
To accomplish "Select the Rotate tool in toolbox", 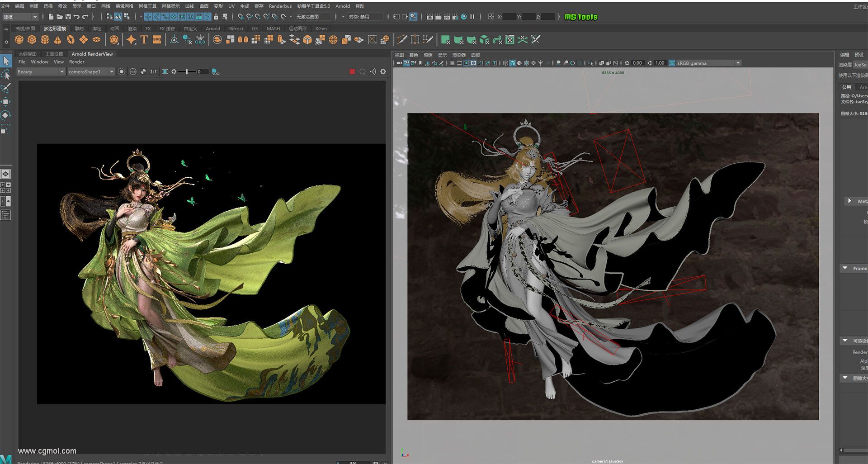I will pos(6,115).
